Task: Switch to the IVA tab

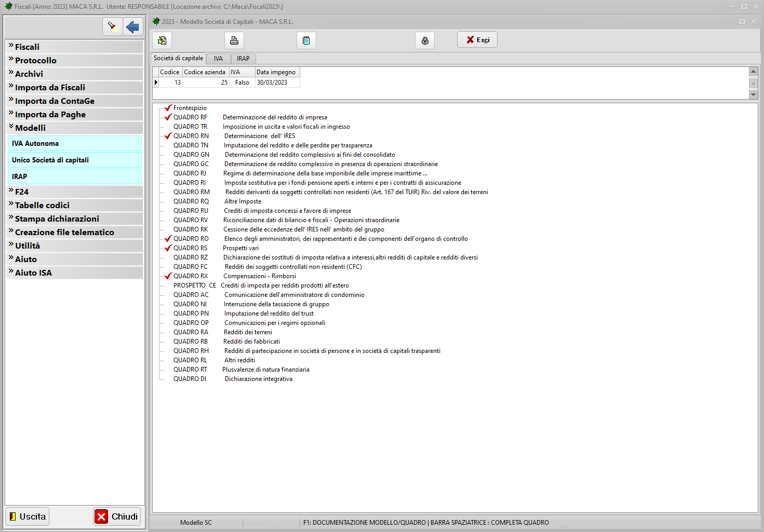Action: [x=218, y=59]
